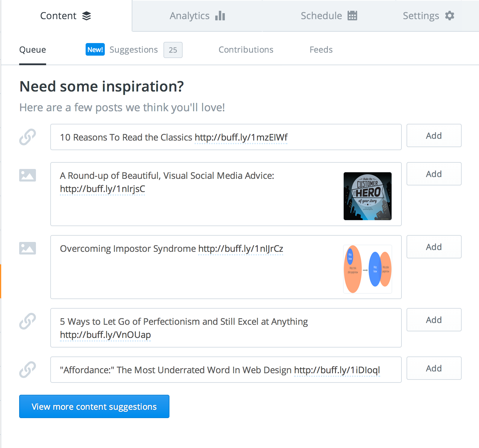This screenshot has width=479, height=448.
Task: Add the "10 Reasons To Read the Classics" post
Action: (x=434, y=135)
